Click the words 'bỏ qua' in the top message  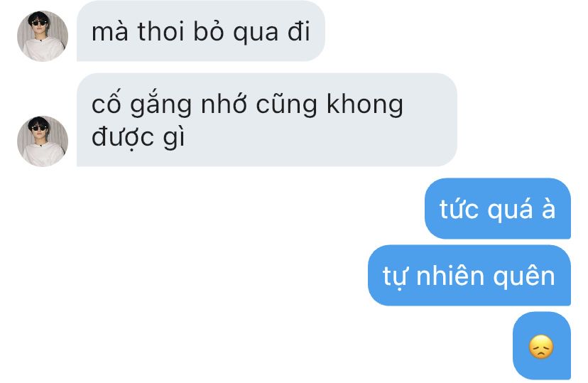[236, 31]
